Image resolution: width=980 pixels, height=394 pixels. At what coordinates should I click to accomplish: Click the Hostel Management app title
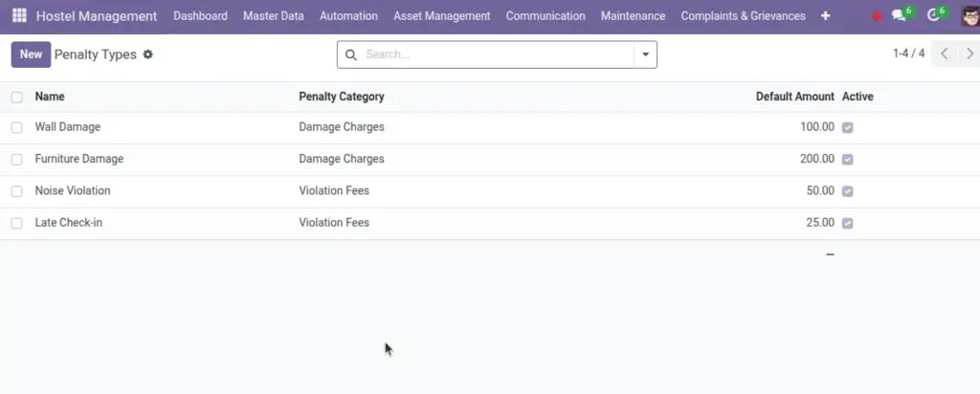click(97, 16)
